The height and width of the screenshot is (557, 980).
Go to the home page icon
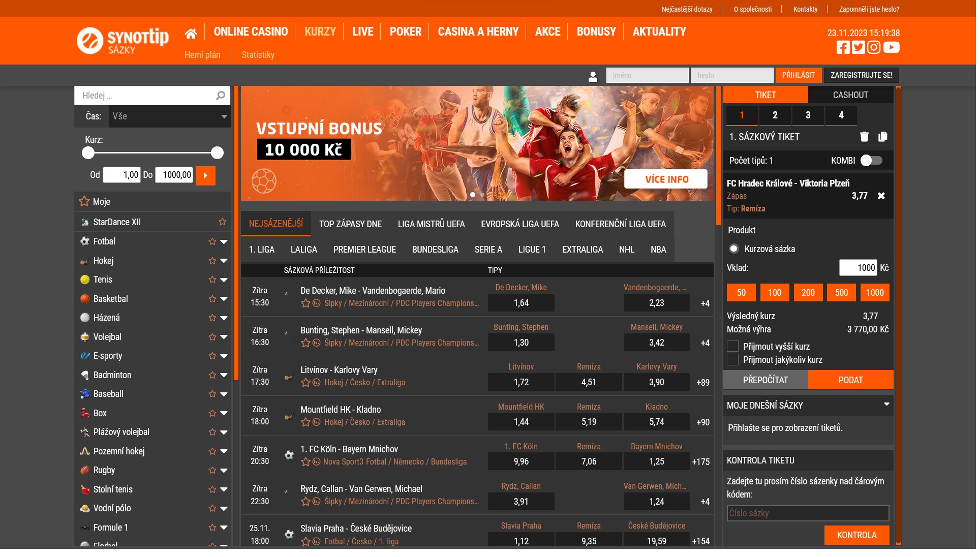[191, 34]
